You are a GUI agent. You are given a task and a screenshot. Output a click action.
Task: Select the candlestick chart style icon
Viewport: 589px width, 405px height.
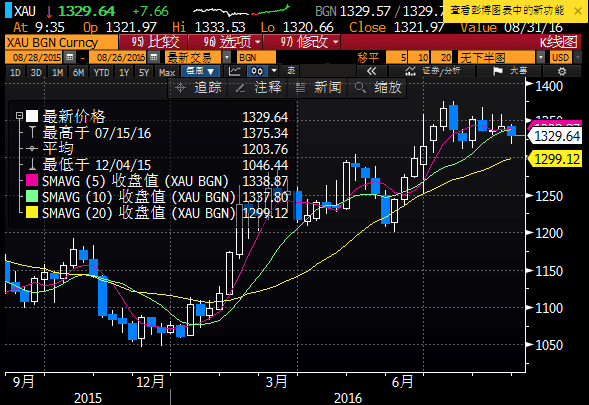[257, 71]
